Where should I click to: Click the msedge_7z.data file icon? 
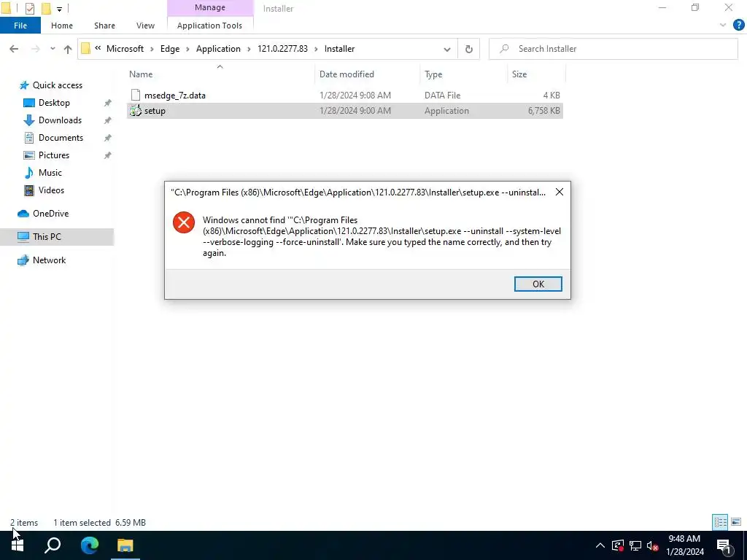click(x=135, y=96)
